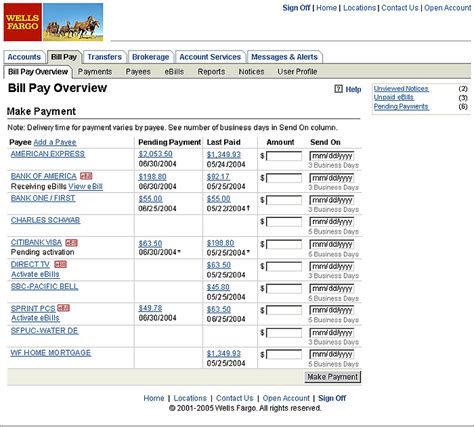This screenshot has height=427, width=474.
Task: Click Sign Off in top navigation
Action: click(296, 8)
